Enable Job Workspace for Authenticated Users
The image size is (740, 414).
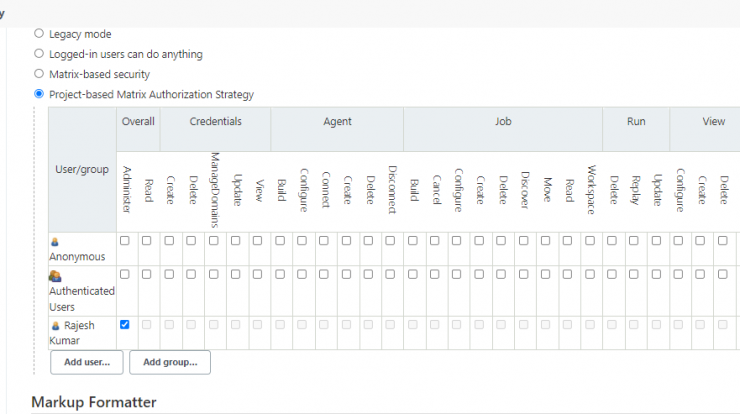[x=590, y=274]
